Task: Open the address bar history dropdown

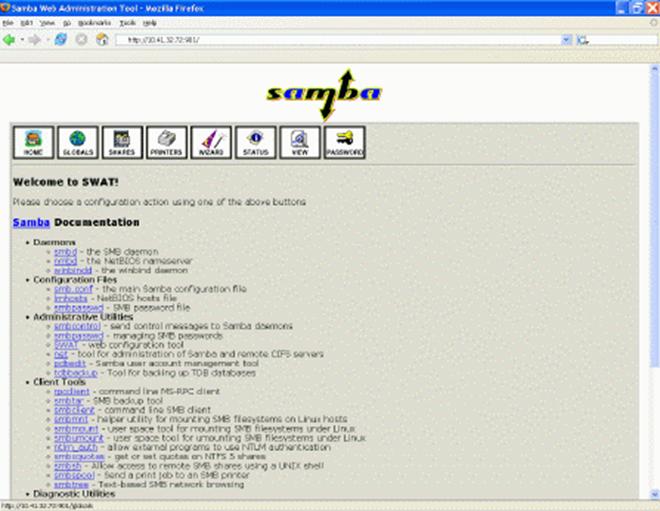Action: pyautogui.click(x=567, y=40)
